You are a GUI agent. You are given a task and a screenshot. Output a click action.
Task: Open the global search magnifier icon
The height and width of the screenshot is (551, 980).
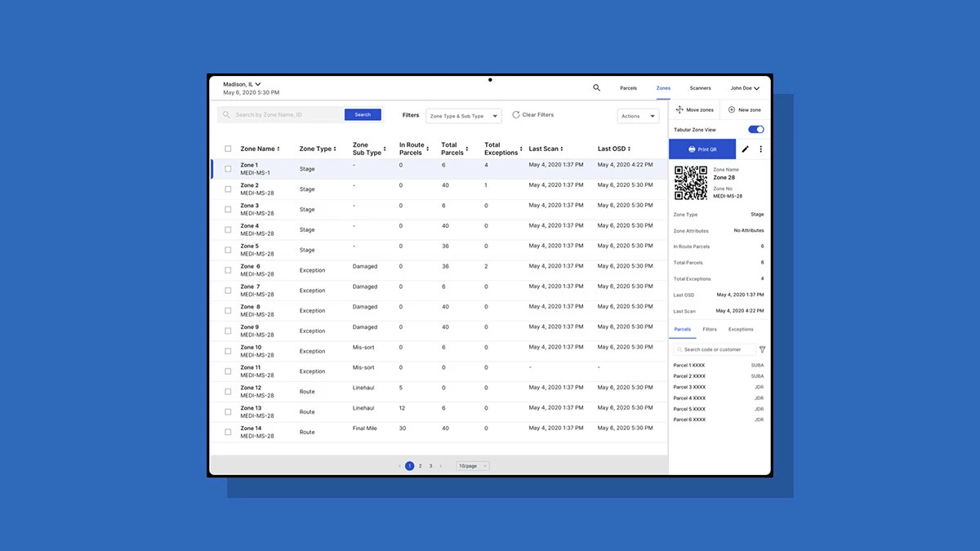(x=597, y=87)
